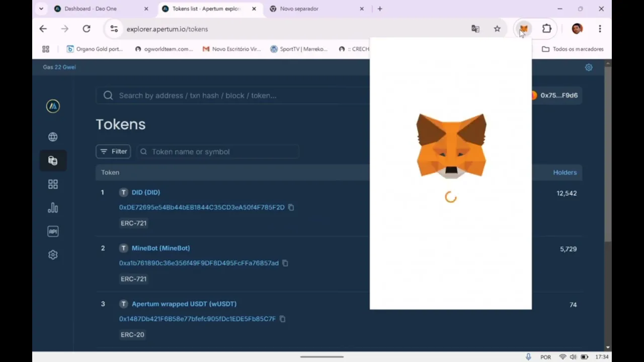Click the 5,729 holders value
Screen dimensions: 644x362
pos(568,249)
